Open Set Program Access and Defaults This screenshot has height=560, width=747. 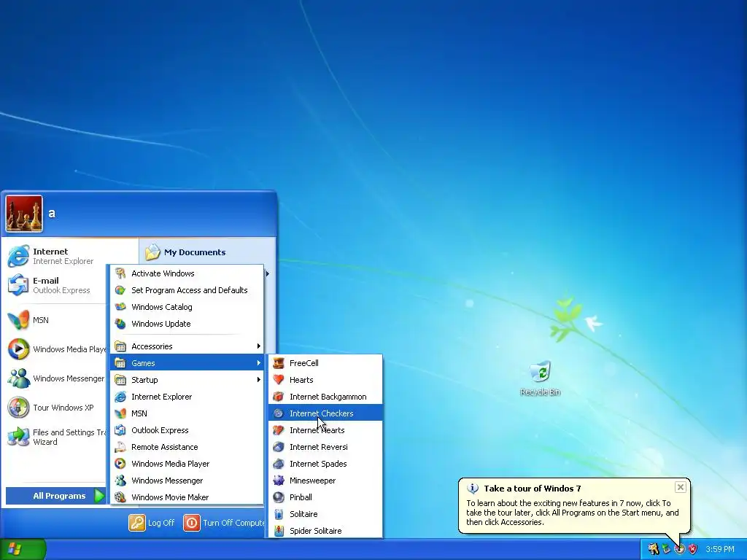pyautogui.click(x=187, y=290)
